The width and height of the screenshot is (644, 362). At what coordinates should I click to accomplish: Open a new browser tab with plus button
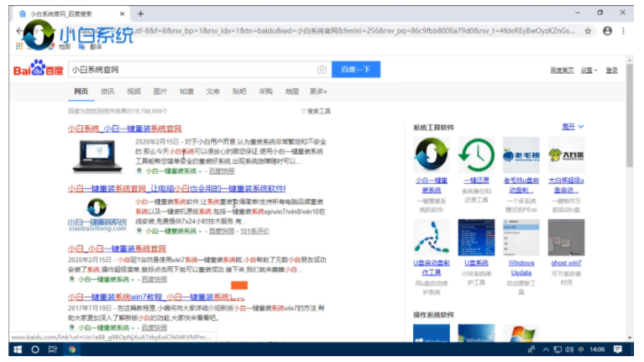140,13
